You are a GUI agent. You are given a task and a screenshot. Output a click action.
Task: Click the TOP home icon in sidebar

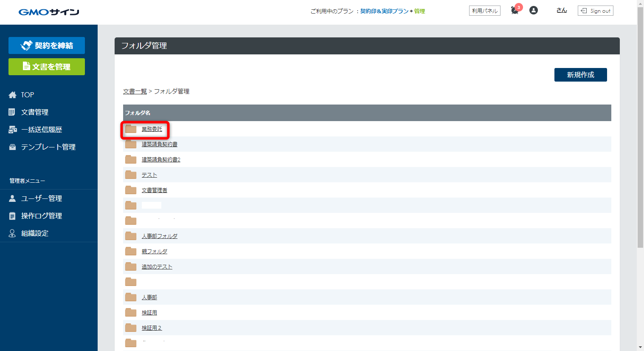[12, 95]
